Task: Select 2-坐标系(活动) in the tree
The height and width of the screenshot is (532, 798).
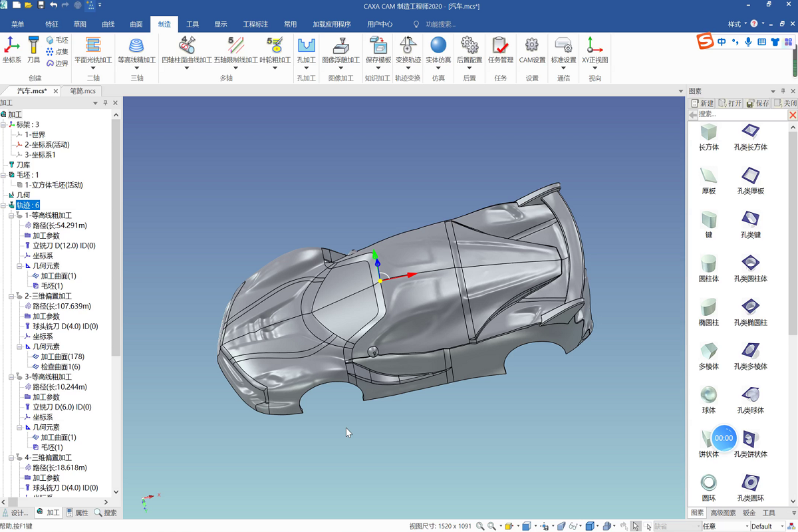Action: coord(47,144)
